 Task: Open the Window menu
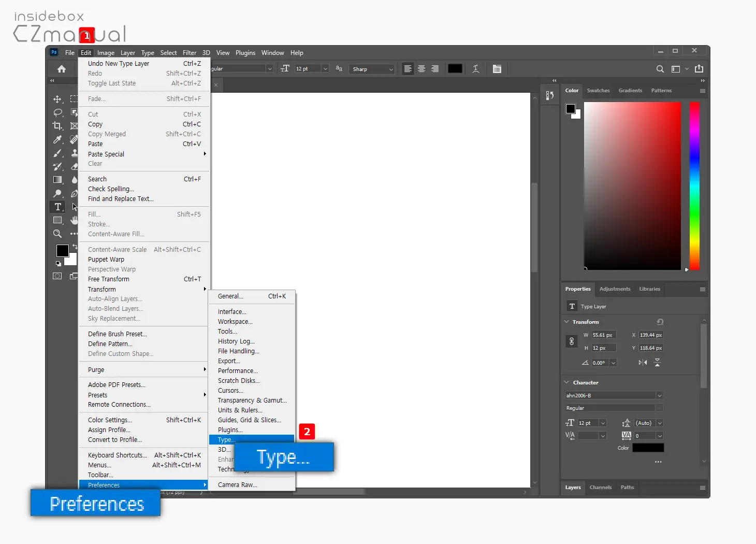pyautogui.click(x=272, y=53)
